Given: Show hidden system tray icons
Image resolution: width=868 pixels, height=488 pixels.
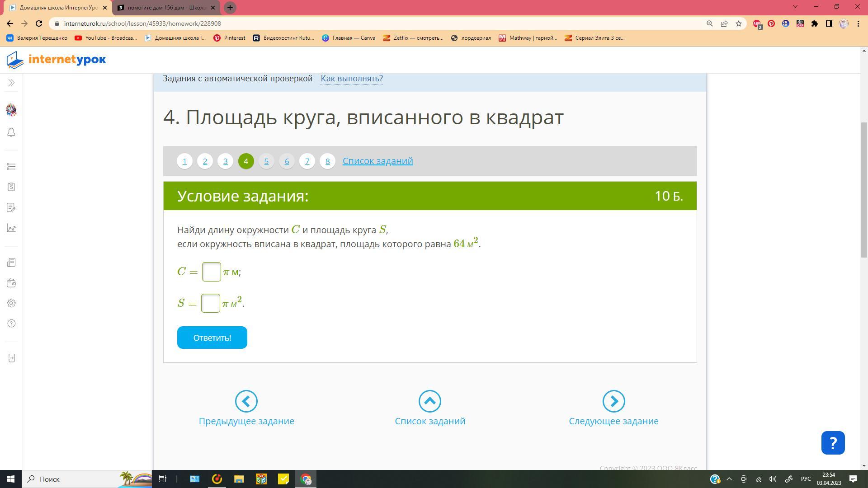Looking at the screenshot, I should pyautogui.click(x=729, y=479).
